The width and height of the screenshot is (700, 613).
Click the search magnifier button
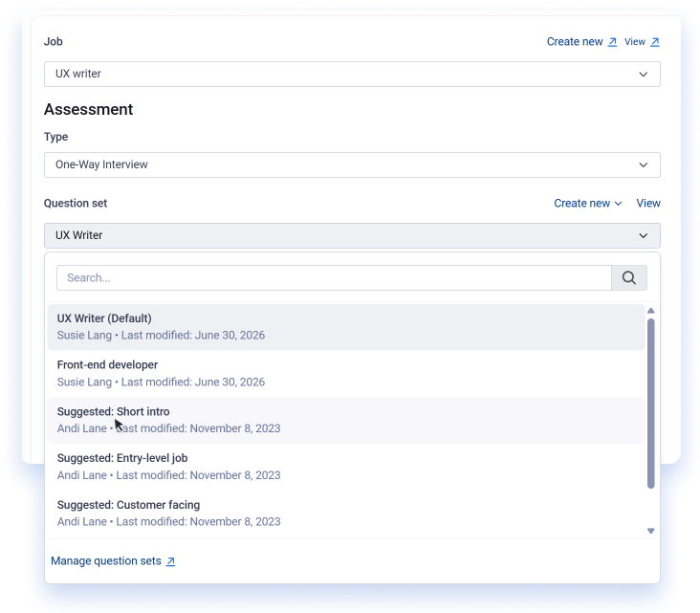pos(628,277)
